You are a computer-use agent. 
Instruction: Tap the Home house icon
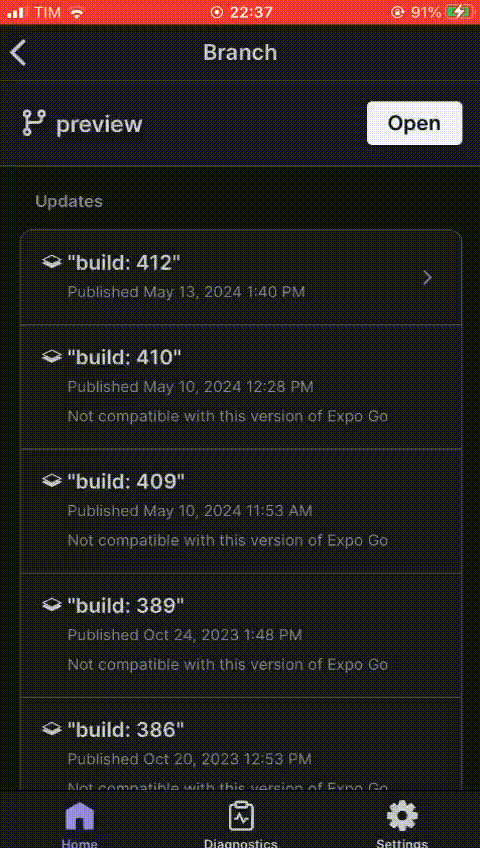79,816
